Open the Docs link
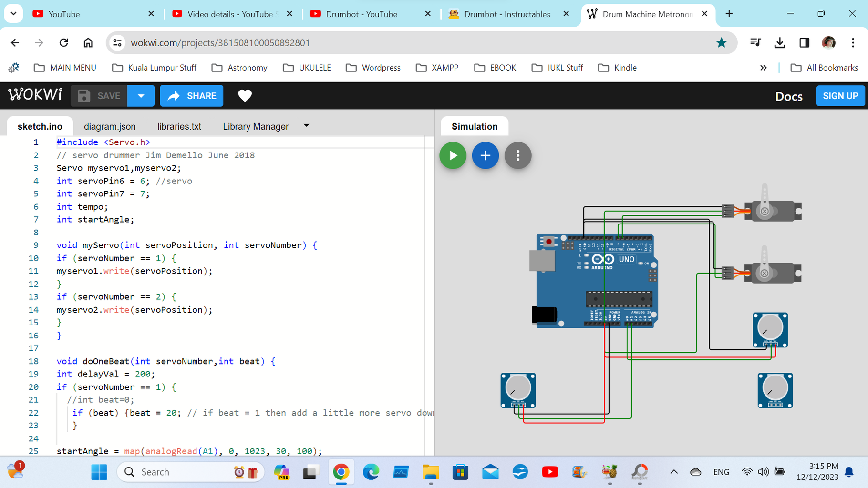This screenshot has height=488, width=868. (x=789, y=96)
